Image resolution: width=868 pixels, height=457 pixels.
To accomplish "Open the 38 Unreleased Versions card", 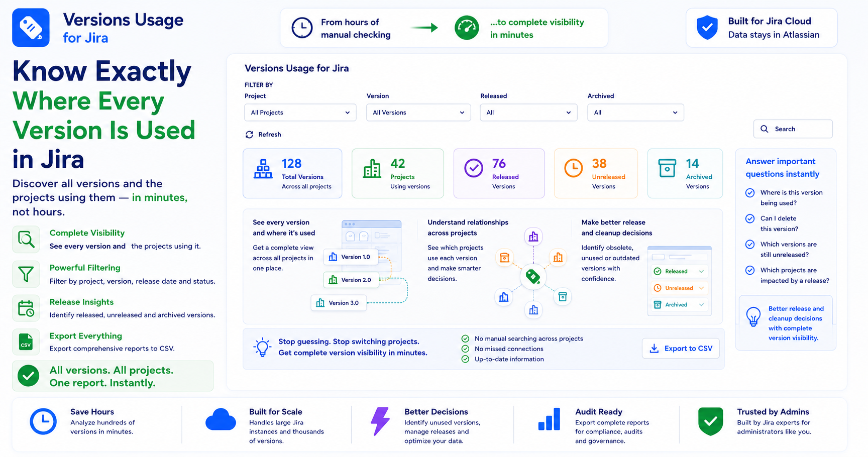I will point(596,173).
